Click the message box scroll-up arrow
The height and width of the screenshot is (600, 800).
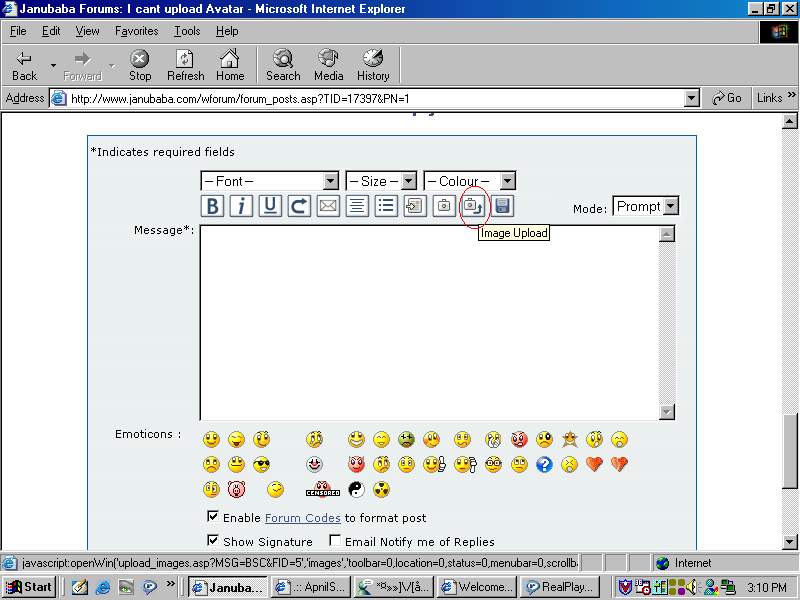click(667, 234)
